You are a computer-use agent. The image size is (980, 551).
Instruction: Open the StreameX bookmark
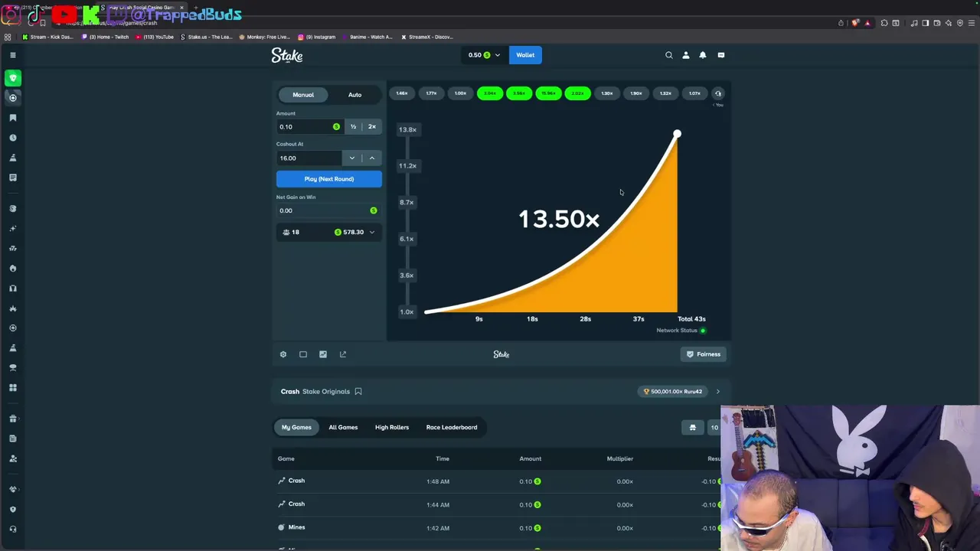pos(427,37)
